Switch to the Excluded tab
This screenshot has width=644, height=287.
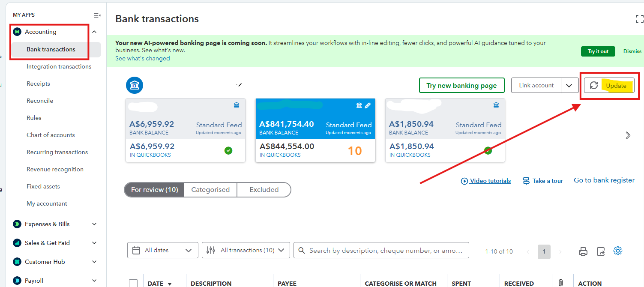tap(264, 190)
